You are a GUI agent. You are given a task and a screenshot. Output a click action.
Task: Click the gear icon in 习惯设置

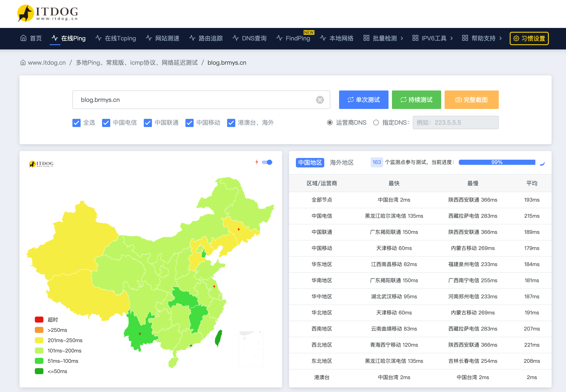[x=516, y=38]
